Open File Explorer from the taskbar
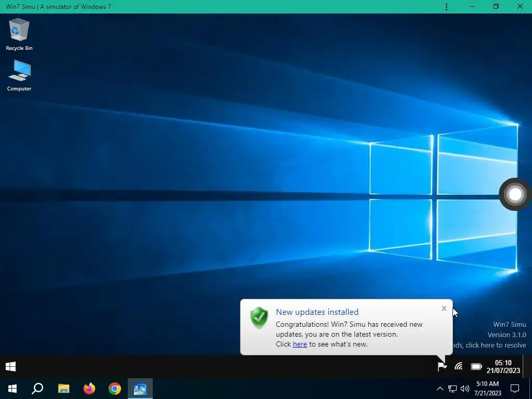 [63, 389]
